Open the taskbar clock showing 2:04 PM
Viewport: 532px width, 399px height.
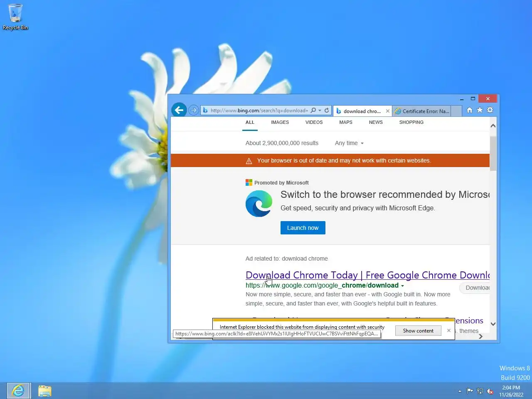click(x=511, y=391)
